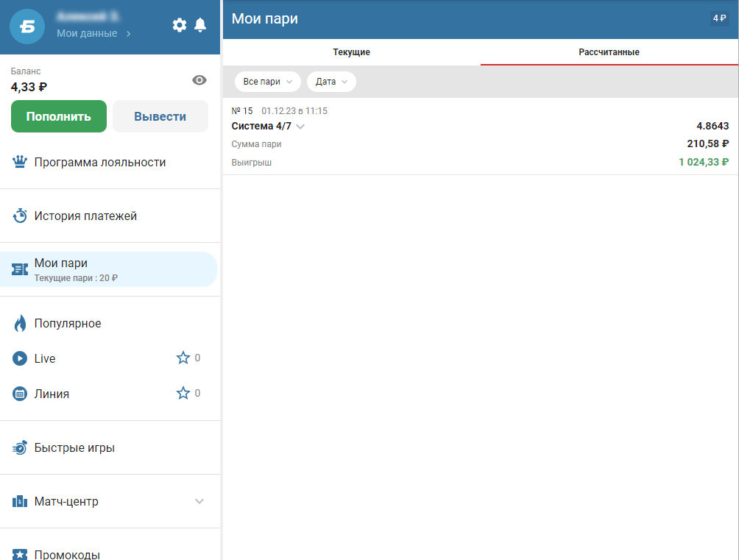
Task: Click the date 01.12.23 в 11:15
Action: 294,111
